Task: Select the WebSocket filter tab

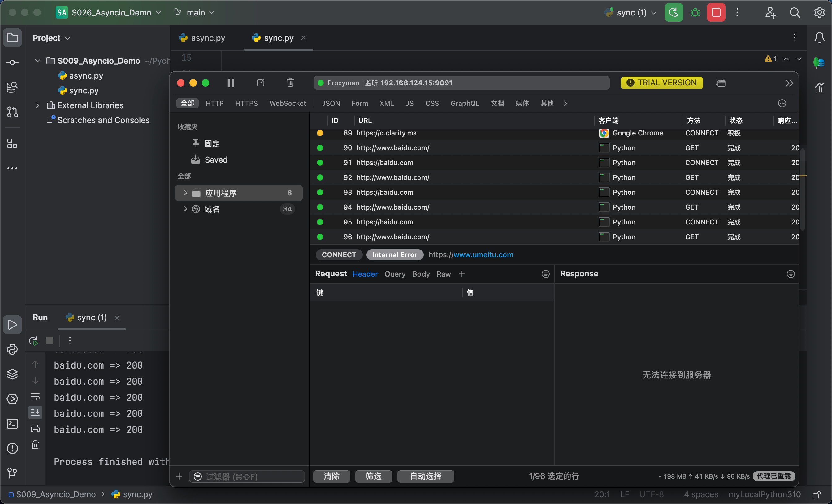Action: pyautogui.click(x=287, y=104)
